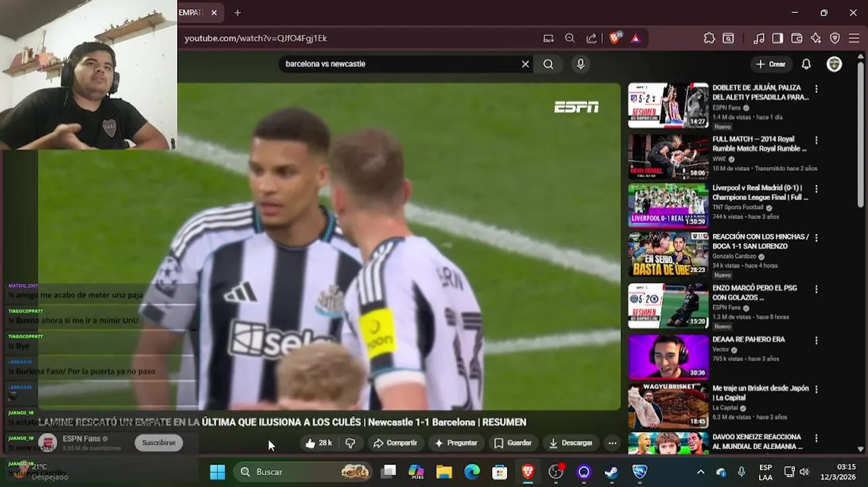Open options for Enzo marcó video
The width and height of the screenshot is (868, 487).
tap(816, 289)
